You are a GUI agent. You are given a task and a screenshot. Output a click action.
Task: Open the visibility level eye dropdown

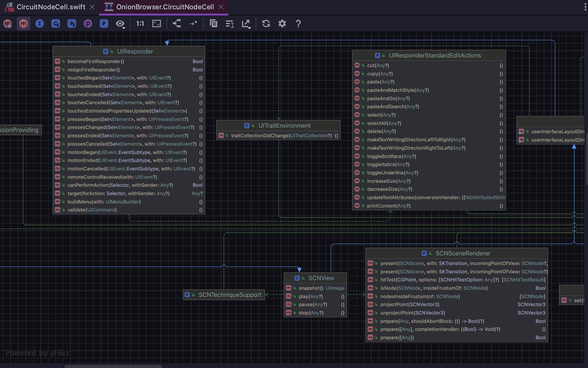click(120, 24)
